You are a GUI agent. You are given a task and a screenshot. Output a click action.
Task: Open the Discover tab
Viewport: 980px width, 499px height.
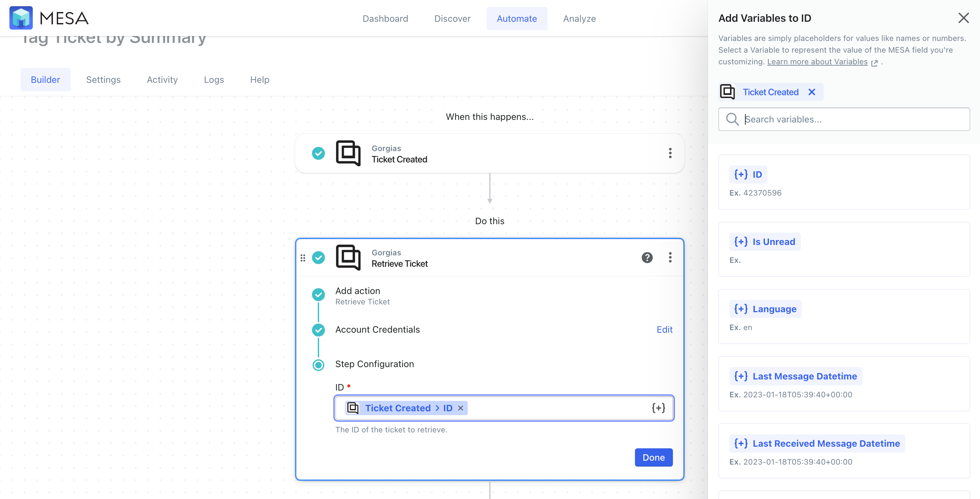coord(452,18)
